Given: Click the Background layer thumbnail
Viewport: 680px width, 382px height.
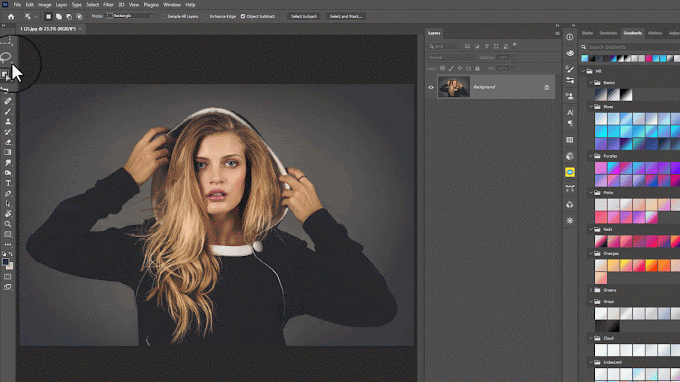Looking at the screenshot, I should 454,87.
